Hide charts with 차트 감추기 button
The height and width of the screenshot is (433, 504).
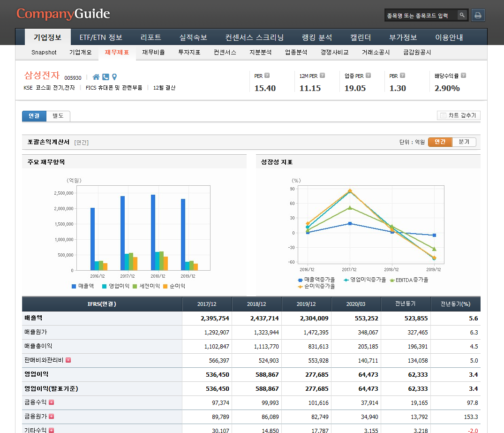[x=459, y=115]
